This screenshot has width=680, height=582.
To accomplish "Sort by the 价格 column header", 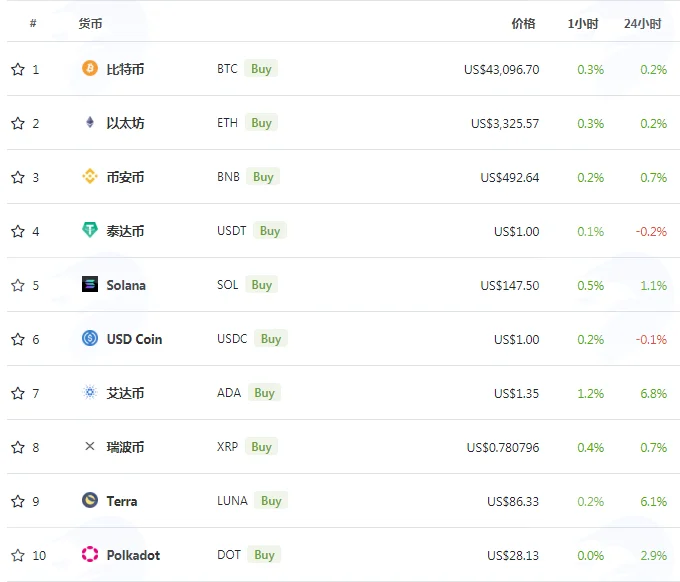I will pyautogui.click(x=523, y=23).
